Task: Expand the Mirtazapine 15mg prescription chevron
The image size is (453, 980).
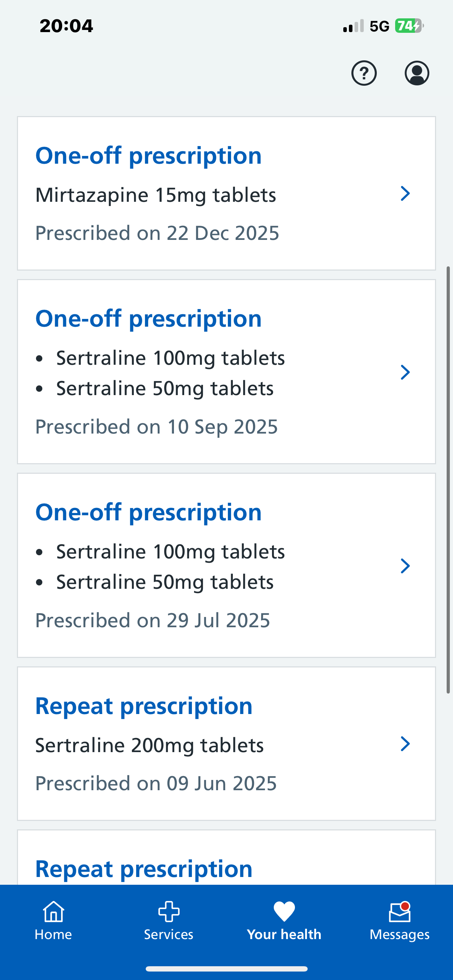Action: [405, 194]
